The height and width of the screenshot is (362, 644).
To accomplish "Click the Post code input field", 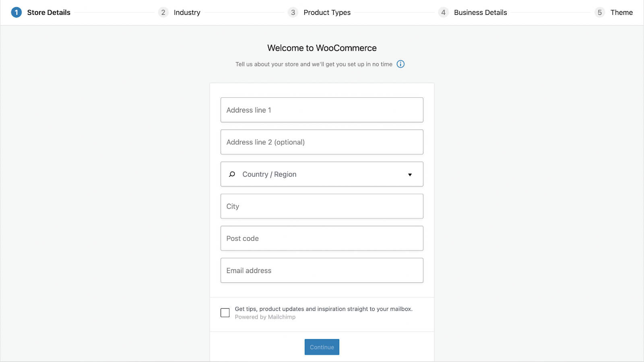I will 322,238.
